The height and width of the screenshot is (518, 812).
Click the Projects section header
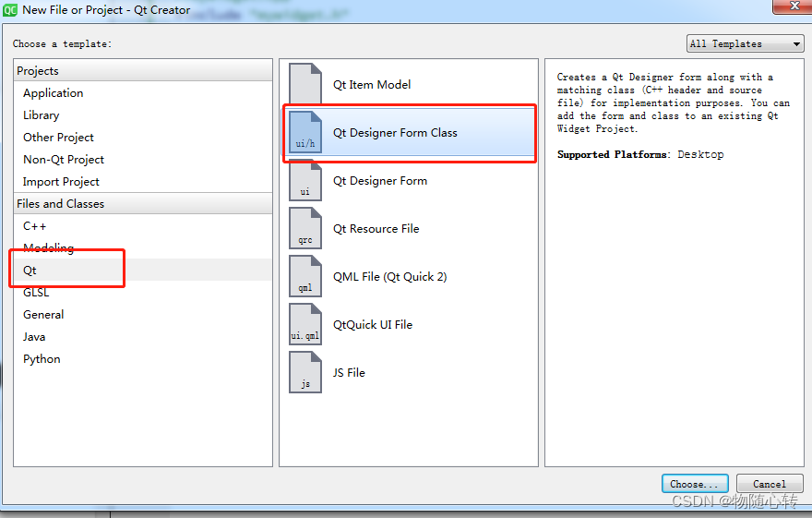142,70
